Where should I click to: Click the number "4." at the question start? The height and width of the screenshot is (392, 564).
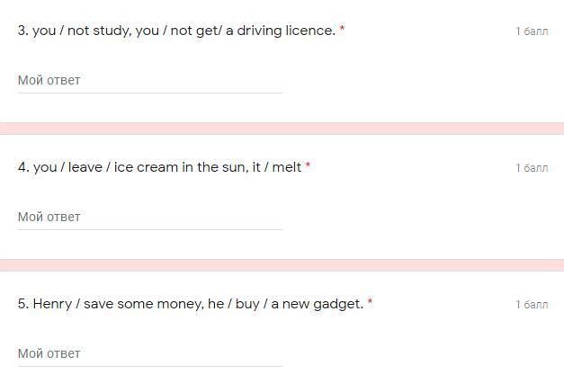point(23,167)
